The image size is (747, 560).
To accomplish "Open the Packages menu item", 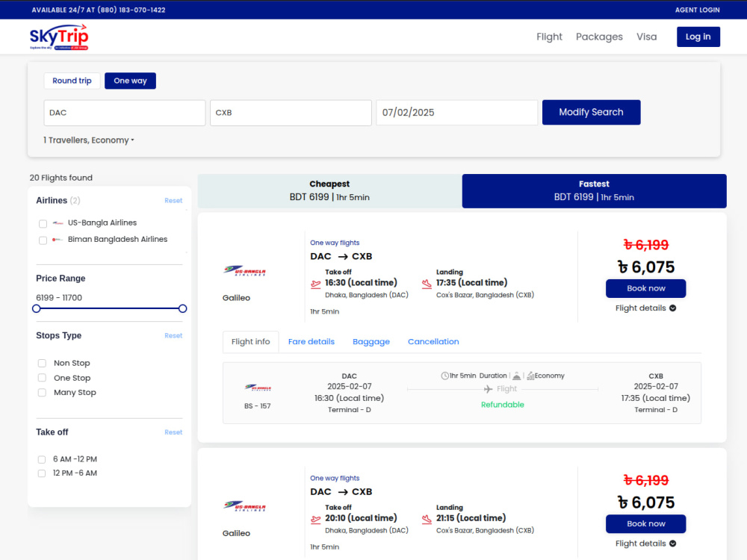I will coord(599,37).
